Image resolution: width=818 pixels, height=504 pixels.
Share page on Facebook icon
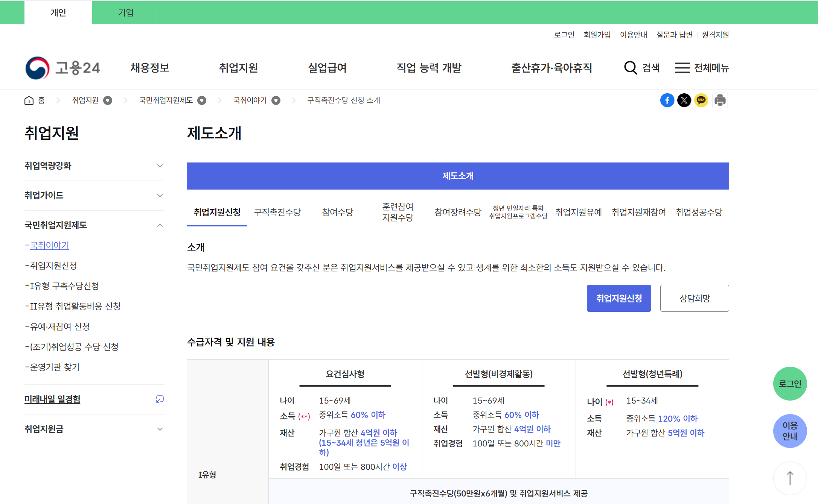tap(667, 100)
